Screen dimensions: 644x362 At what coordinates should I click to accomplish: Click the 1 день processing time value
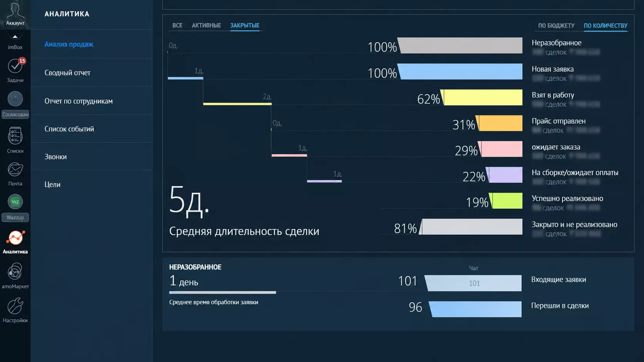[184, 281]
